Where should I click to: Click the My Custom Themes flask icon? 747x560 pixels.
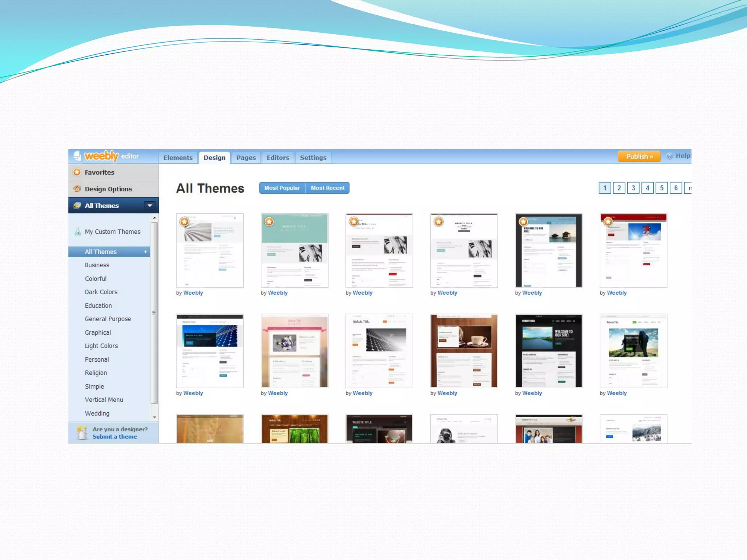tap(78, 232)
